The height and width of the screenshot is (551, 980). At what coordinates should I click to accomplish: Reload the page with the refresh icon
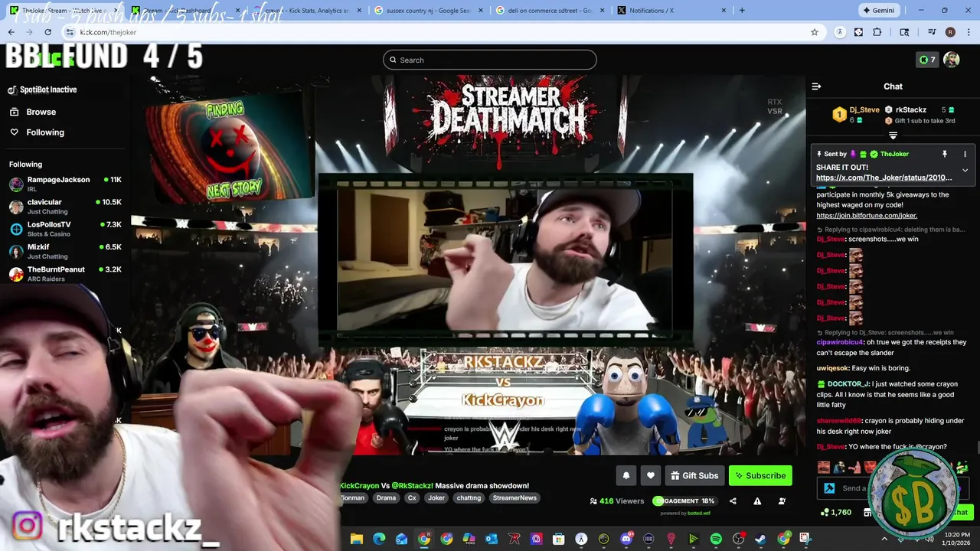[47, 32]
